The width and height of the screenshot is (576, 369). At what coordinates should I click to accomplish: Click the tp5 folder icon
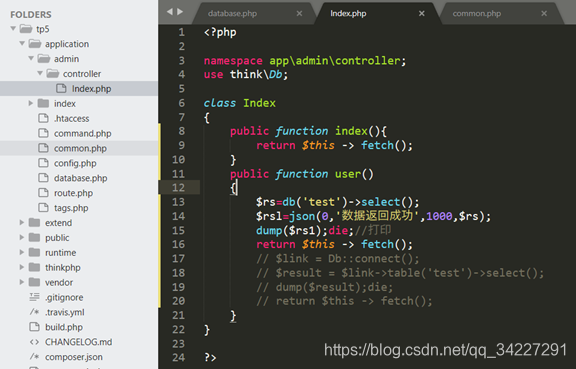(26, 28)
